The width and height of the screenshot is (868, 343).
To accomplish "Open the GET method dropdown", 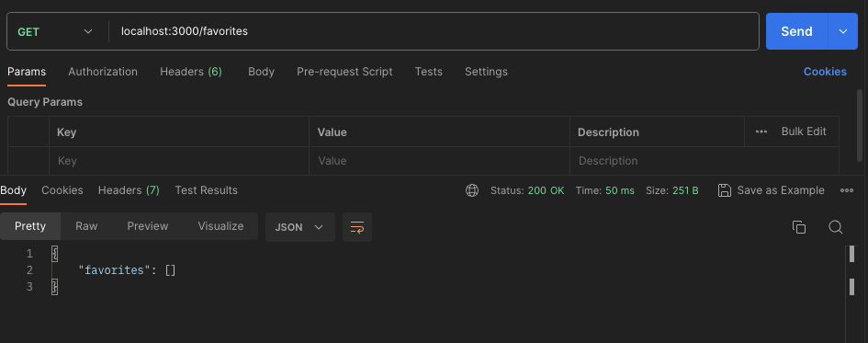I will click(x=55, y=31).
